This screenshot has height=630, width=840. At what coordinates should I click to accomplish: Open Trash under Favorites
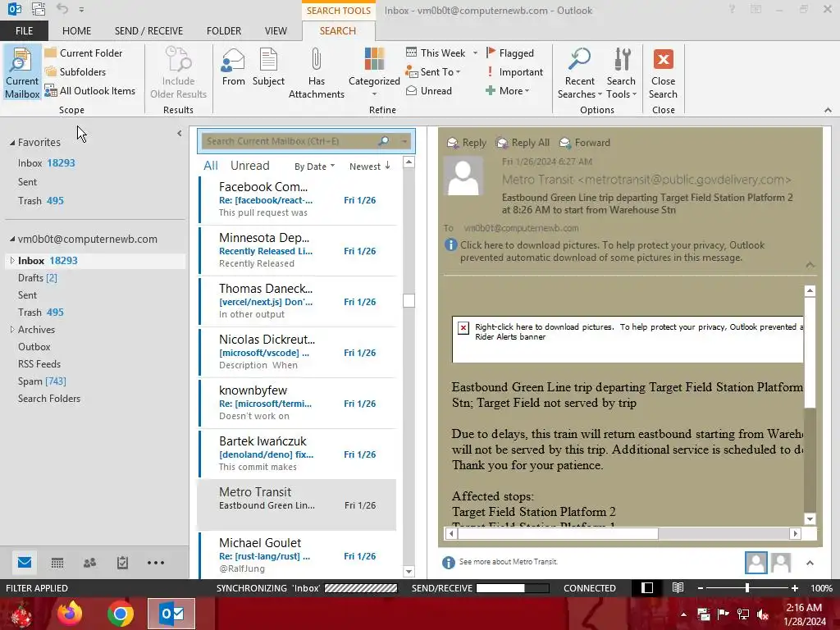point(41,201)
